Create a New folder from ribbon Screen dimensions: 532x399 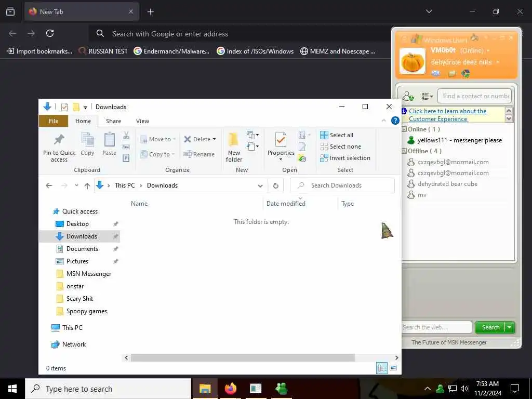(x=234, y=147)
